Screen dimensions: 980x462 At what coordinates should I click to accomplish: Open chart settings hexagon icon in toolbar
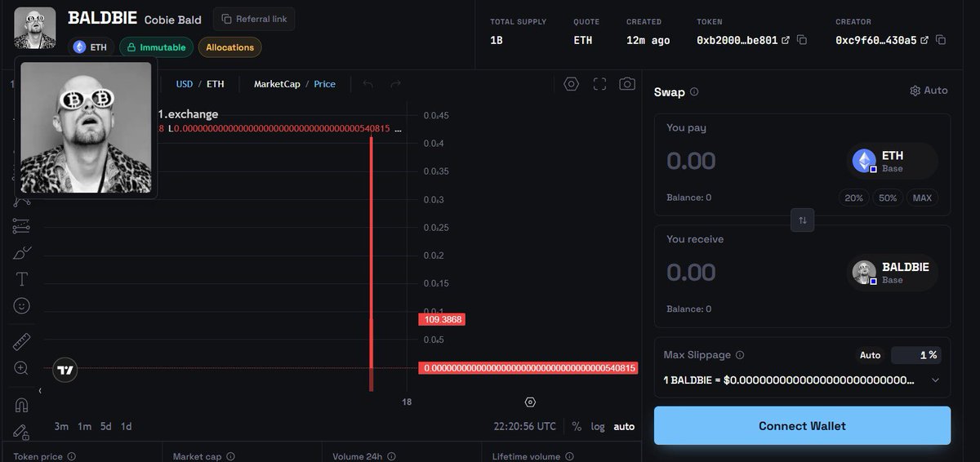(x=571, y=84)
